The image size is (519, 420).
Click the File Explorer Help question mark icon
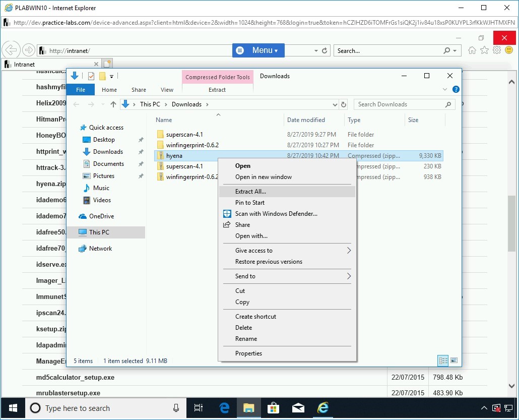pyautogui.click(x=456, y=89)
